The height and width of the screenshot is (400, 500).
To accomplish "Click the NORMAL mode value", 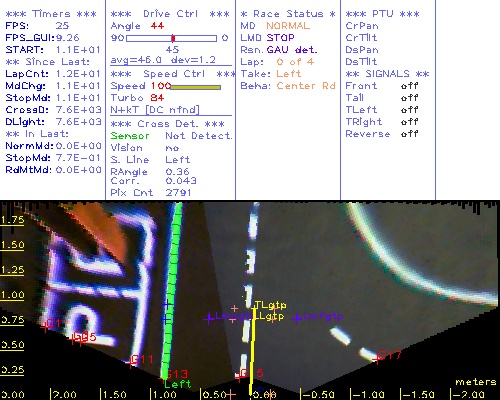I will coord(288,26).
